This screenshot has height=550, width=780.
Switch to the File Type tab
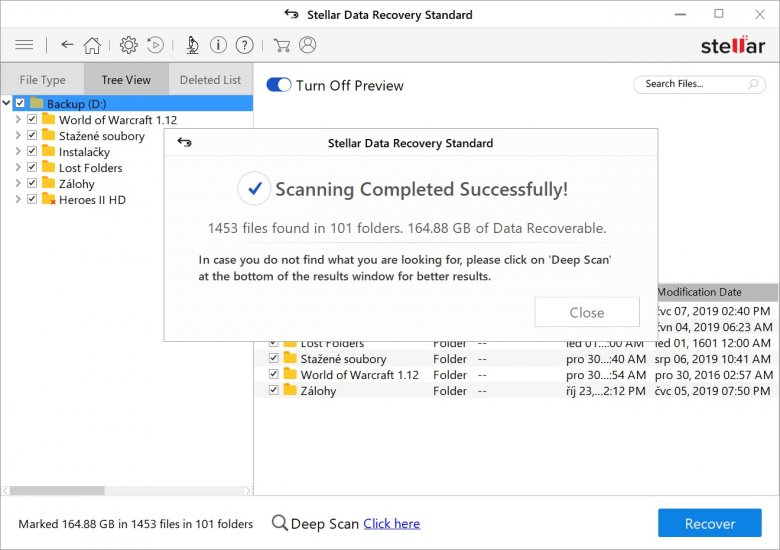click(42, 80)
